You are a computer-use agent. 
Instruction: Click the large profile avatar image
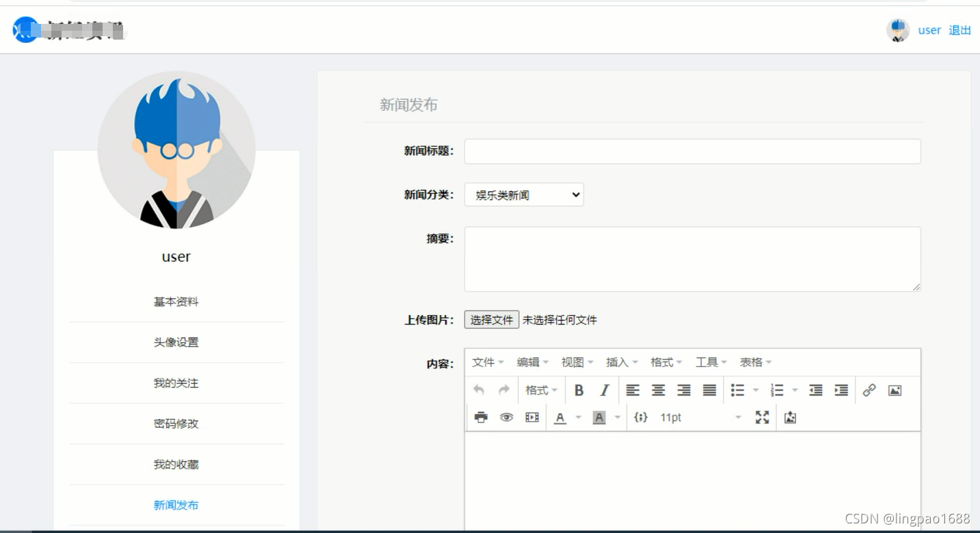point(176,150)
